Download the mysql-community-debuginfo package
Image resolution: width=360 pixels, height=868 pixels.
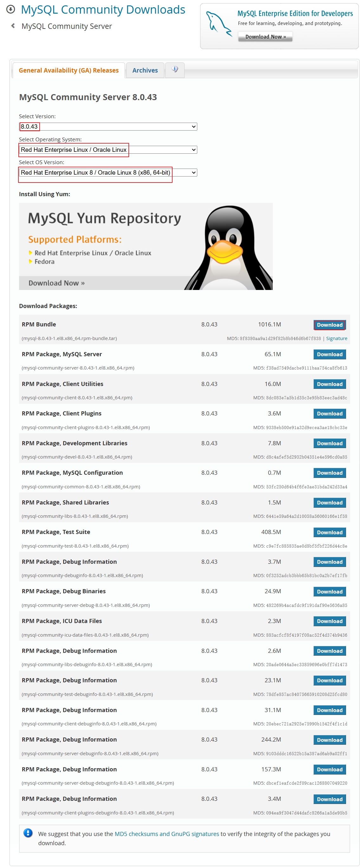(330, 562)
